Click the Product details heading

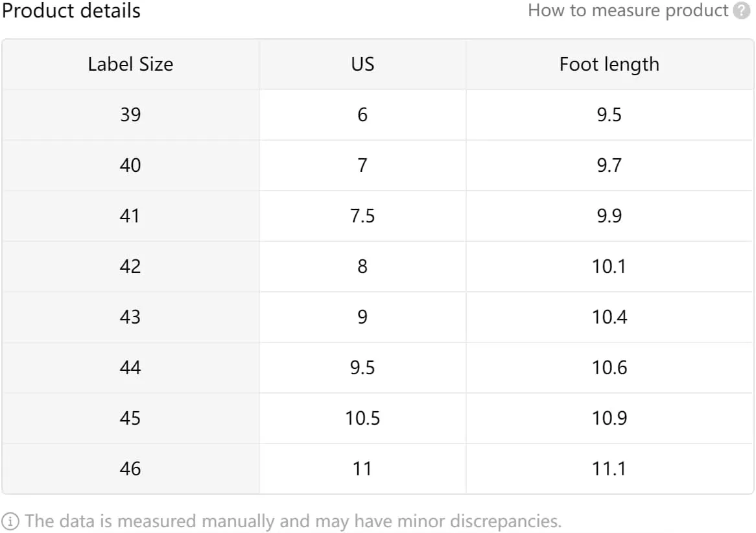point(71,10)
